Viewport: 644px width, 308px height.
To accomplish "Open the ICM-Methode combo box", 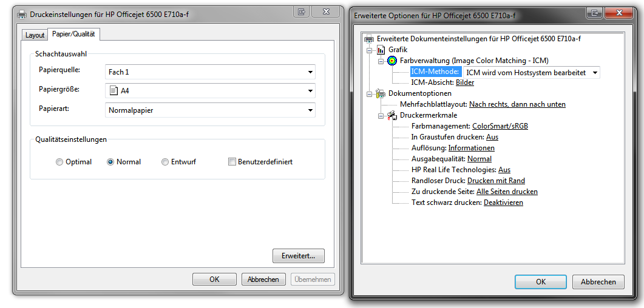I will click(532, 73).
